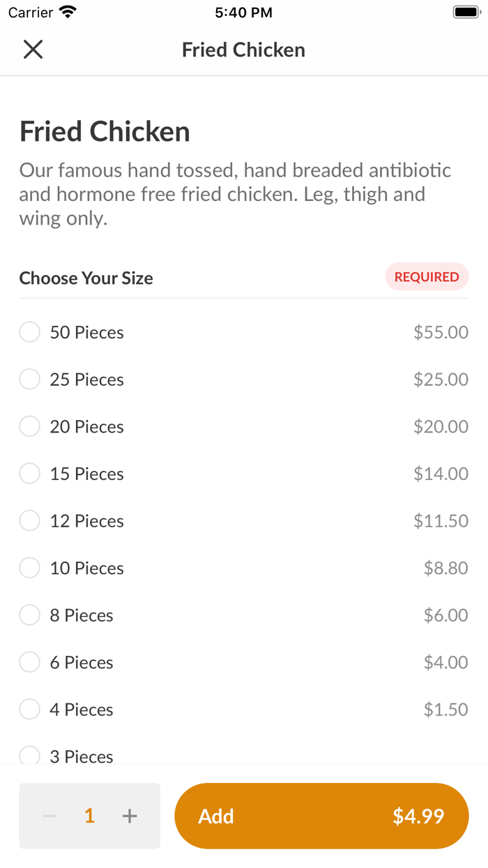The height and width of the screenshot is (868, 488).
Task: Select the 3 Pieces option
Action: [29, 755]
